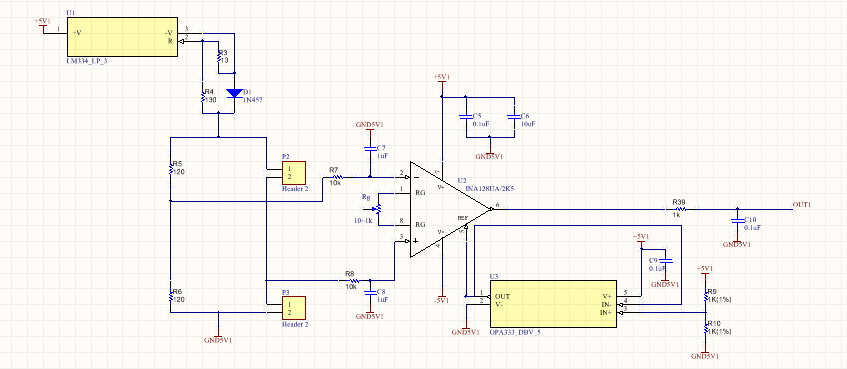Viewport: 847px width, 369px height.
Task: Select diode D1 1N457 symbol
Action: [234, 93]
